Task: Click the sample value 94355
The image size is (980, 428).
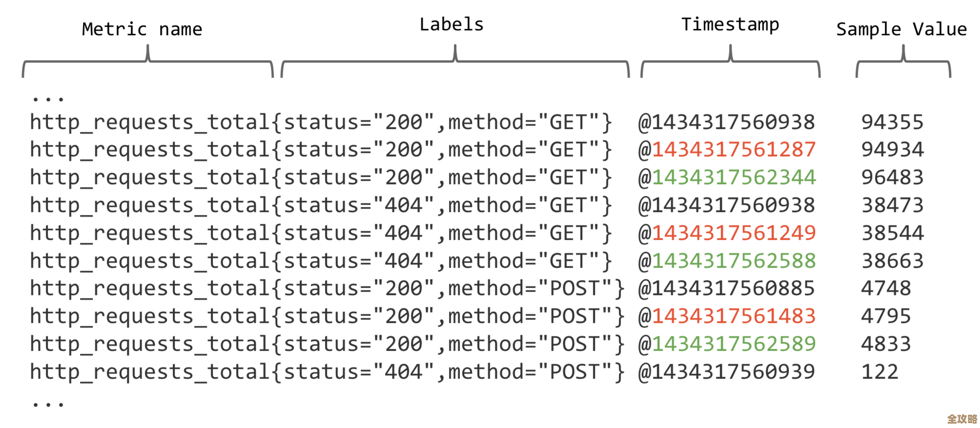Action: pos(892,122)
